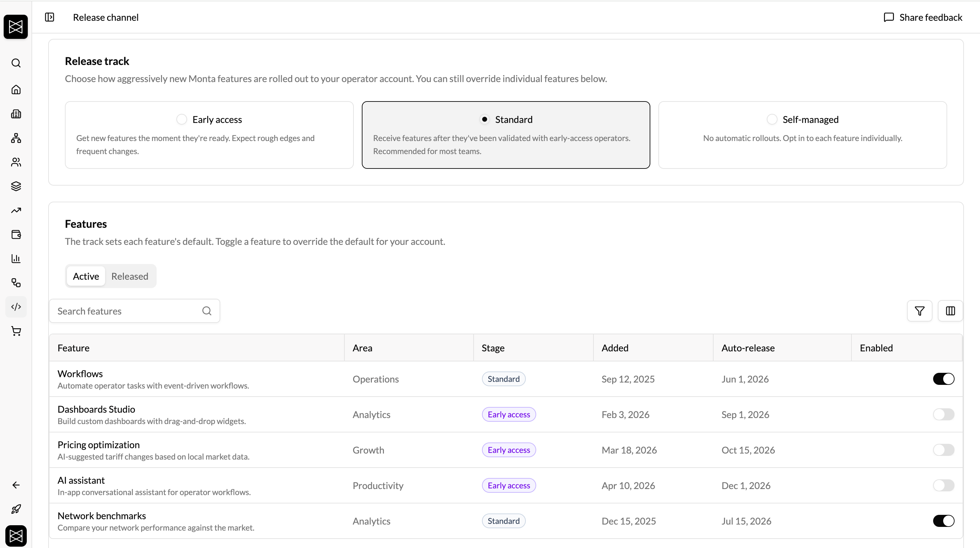Open the code brackets icon in sidebar
Viewport: 980px width, 548px height.
pyautogui.click(x=16, y=306)
